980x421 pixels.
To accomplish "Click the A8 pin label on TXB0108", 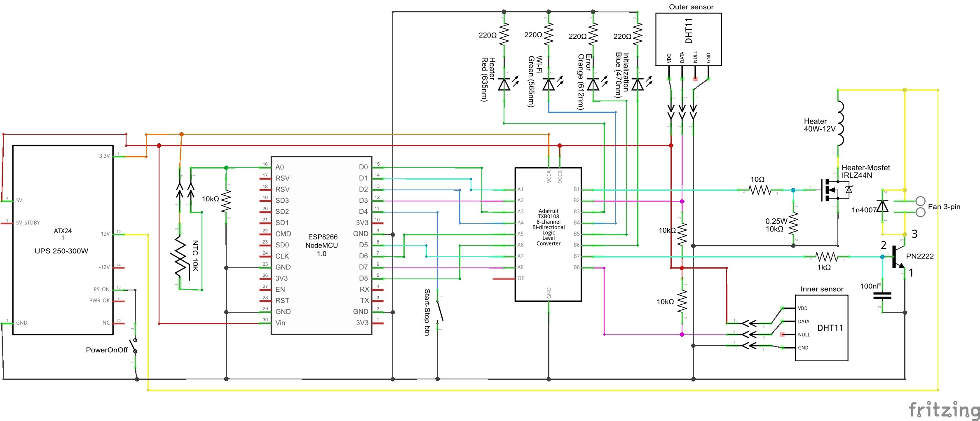I will [x=520, y=267].
